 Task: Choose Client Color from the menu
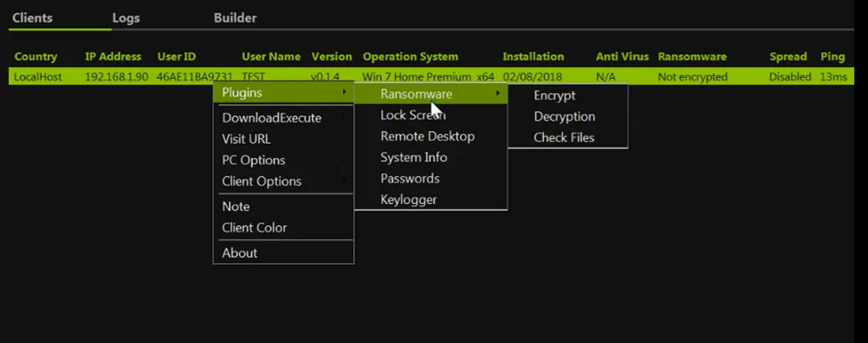click(283, 228)
